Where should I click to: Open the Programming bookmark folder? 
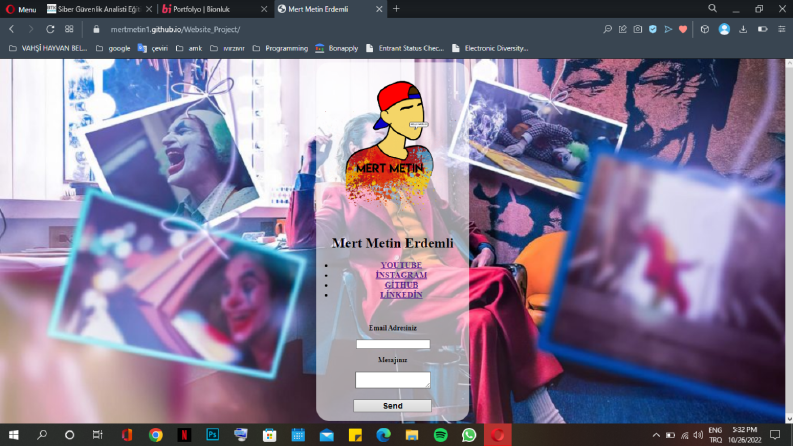click(281, 49)
